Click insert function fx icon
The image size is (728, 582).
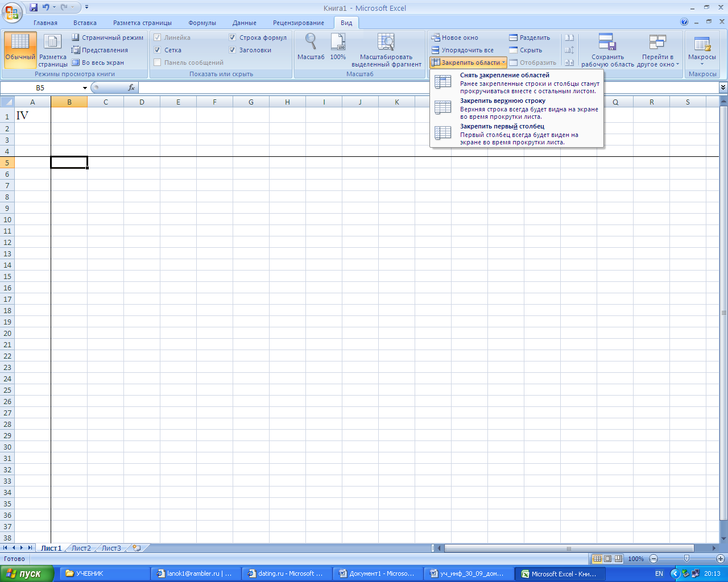tap(131, 88)
